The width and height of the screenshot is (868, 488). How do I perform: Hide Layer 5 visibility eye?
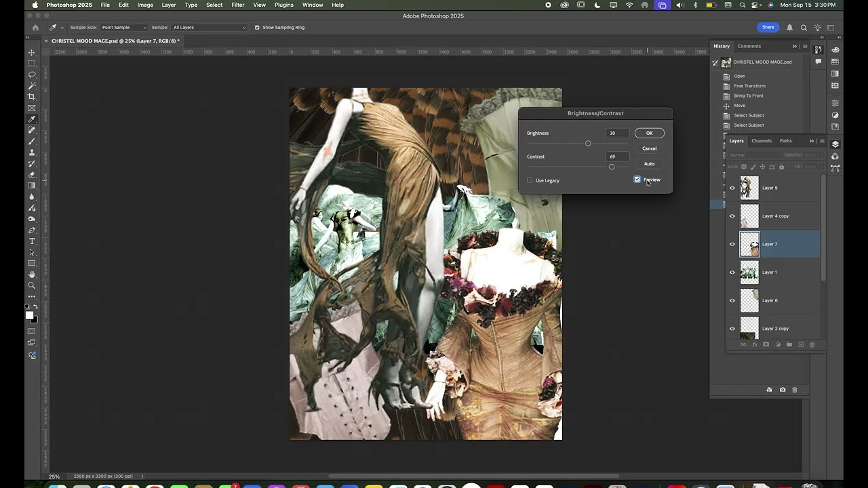732,188
